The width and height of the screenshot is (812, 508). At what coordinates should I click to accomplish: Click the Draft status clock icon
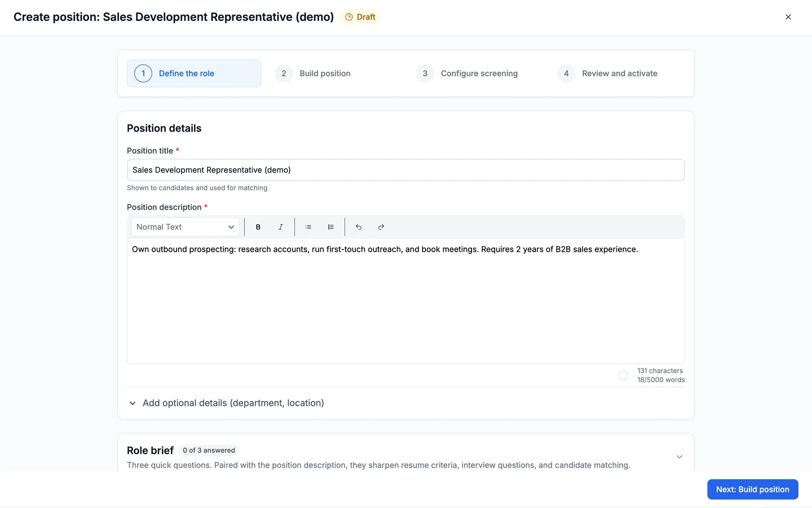tap(349, 17)
